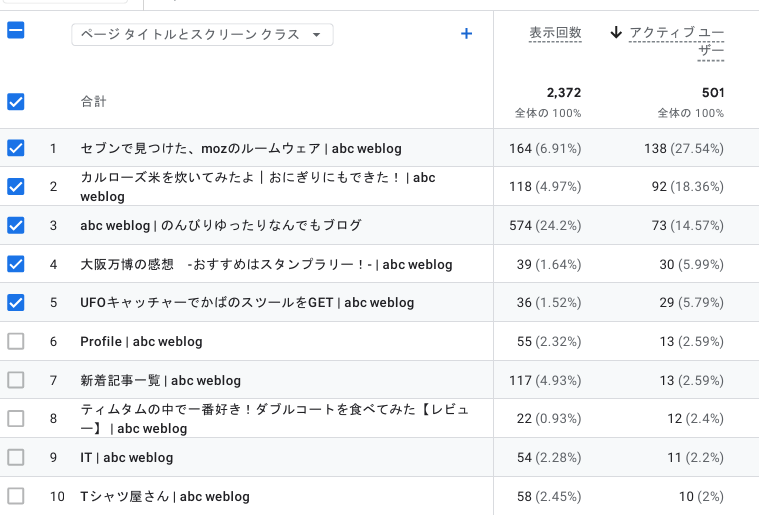This screenshot has height=524, width=759.
Task: Toggle the select-all checkbox in header
Action: (16, 30)
